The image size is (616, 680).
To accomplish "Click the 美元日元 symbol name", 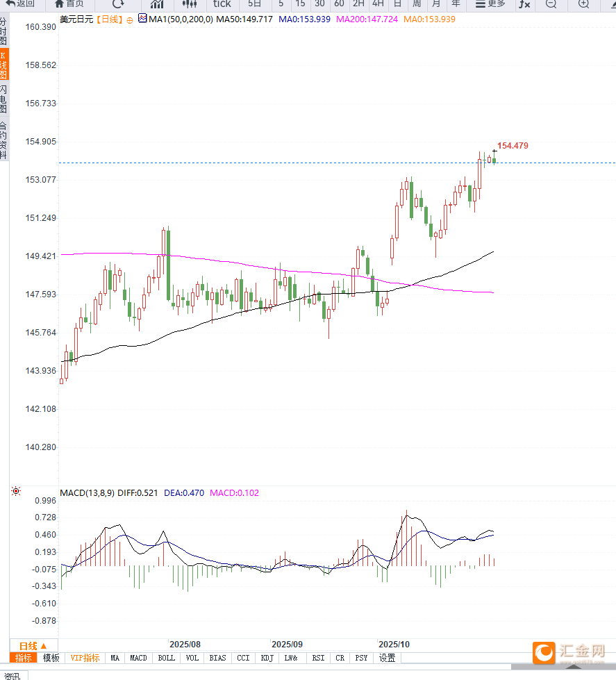I will point(76,19).
